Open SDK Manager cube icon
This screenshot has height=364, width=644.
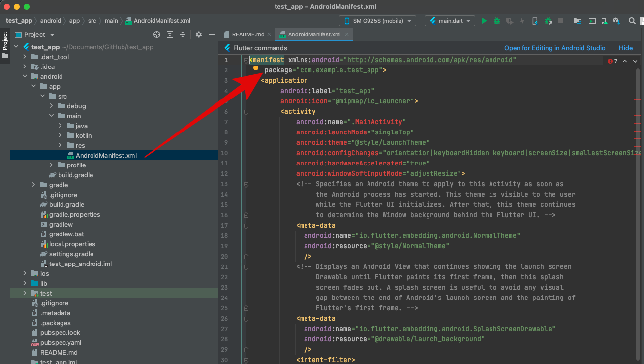click(616, 21)
